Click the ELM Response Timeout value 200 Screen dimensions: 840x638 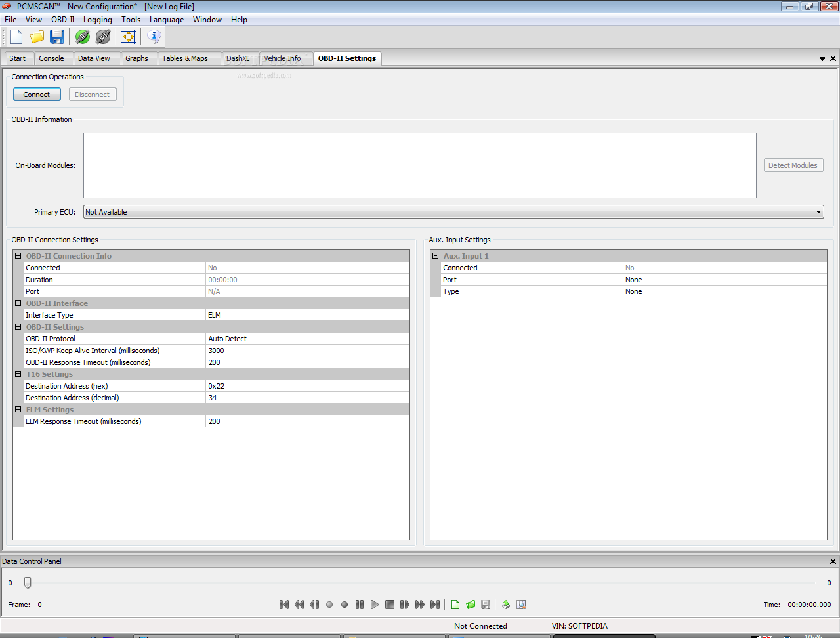coord(308,421)
